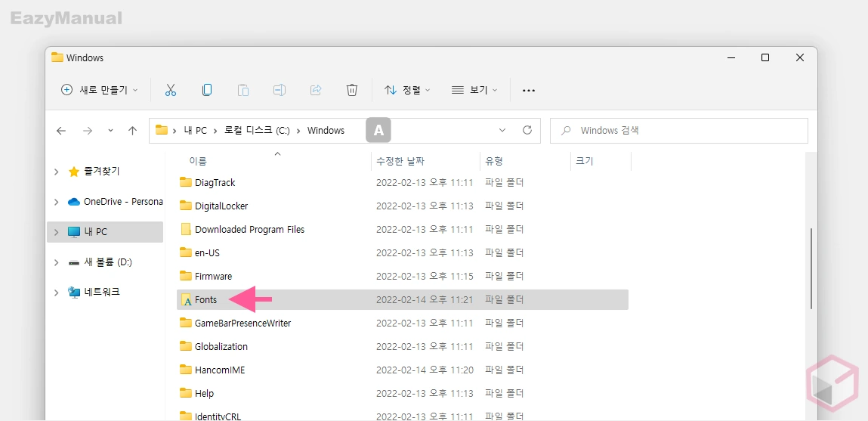Click HancomIME date 2022-02-14 오후 11:20

point(425,370)
